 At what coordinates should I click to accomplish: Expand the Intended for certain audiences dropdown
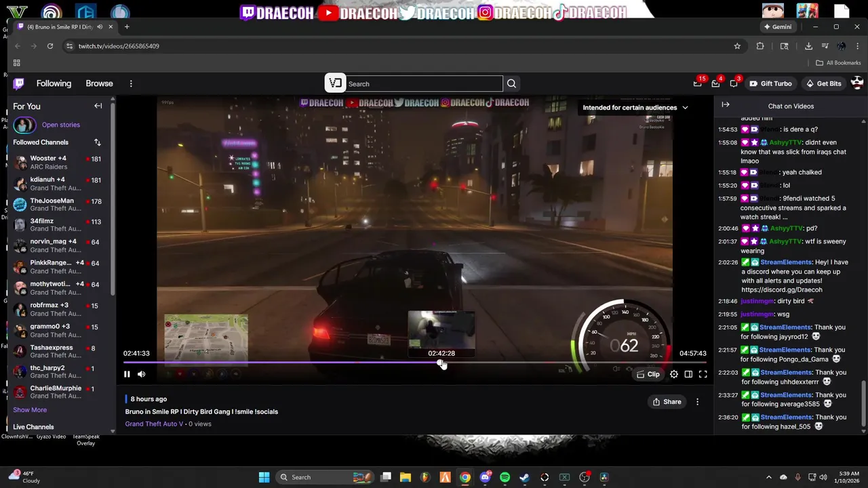(x=635, y=108)
